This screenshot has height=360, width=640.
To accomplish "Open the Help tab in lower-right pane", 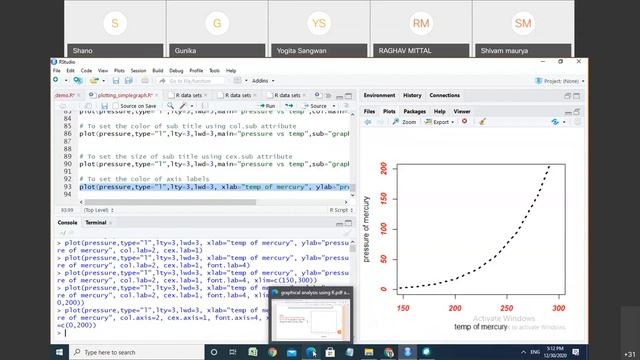I will 440,111.
